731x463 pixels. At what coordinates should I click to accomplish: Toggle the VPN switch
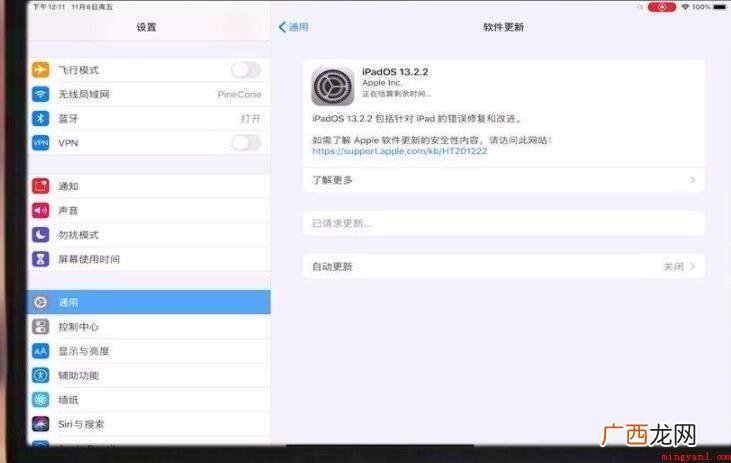pyautogui.click(x=246, y=143)
